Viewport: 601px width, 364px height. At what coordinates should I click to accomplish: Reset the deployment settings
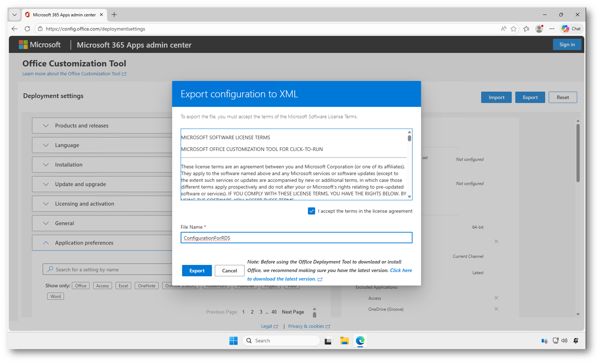click(x=563, y=97)
